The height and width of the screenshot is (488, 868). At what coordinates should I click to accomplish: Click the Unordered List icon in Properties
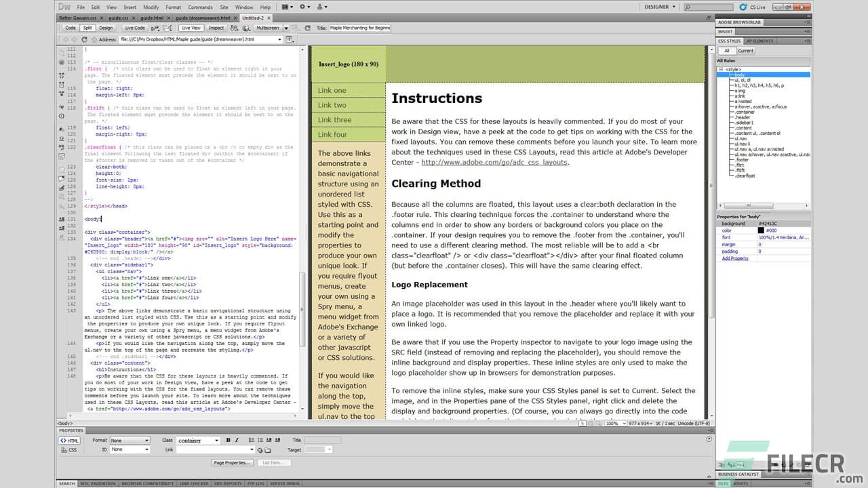pyautogui.click(x=252, y=440)
